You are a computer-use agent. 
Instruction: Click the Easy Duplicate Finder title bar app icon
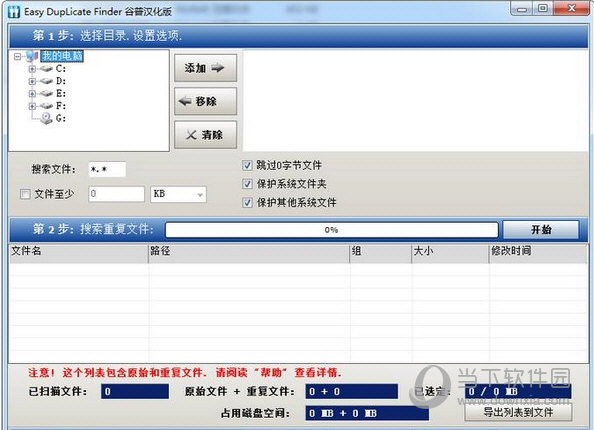tap(14, 12)
